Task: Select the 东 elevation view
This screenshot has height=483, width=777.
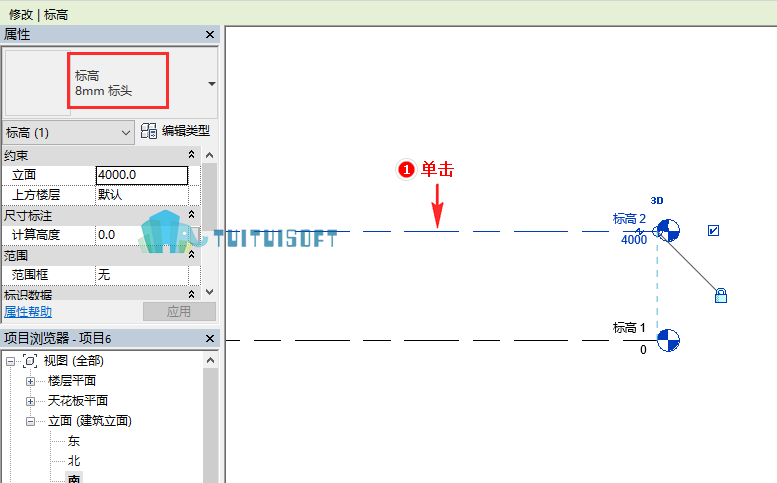Action: coord(74,441)
